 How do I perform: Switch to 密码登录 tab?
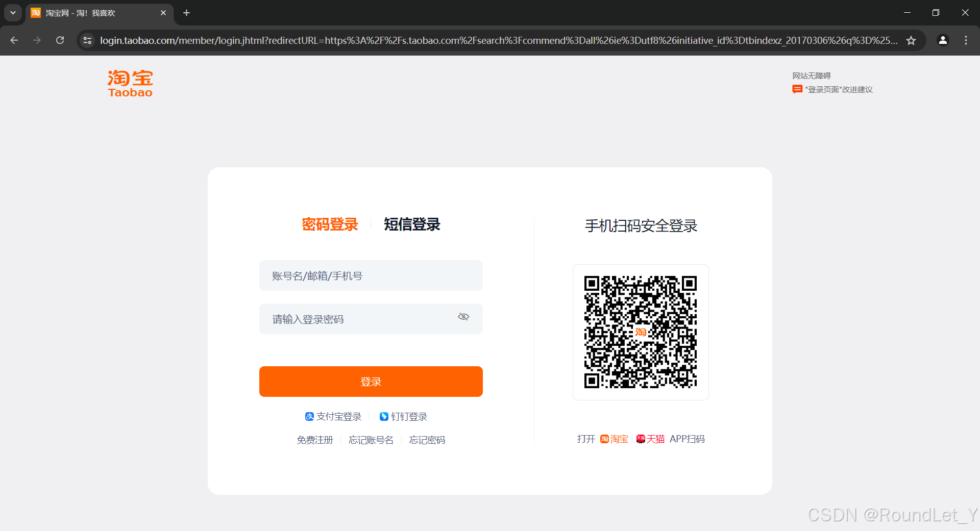pos(330,224)
